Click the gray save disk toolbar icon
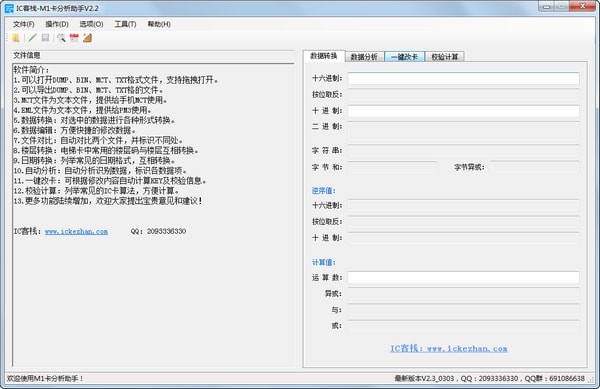This screenshot has height=389, width=600. 46,38
